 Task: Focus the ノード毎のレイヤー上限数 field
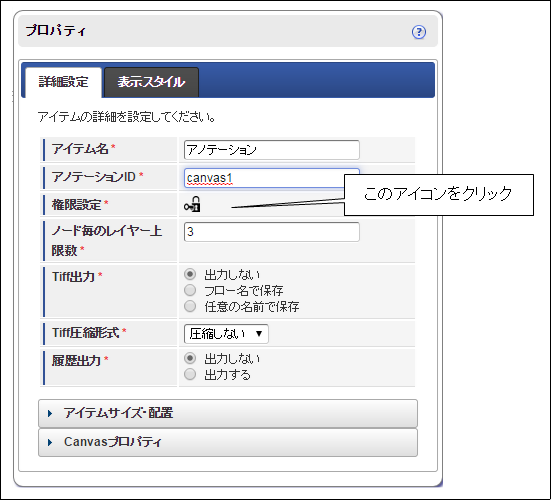[272, 232]
